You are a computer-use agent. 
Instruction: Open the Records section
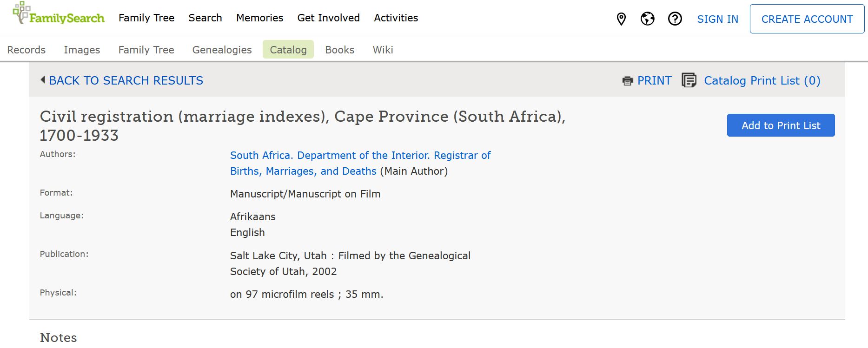(26, 49)
